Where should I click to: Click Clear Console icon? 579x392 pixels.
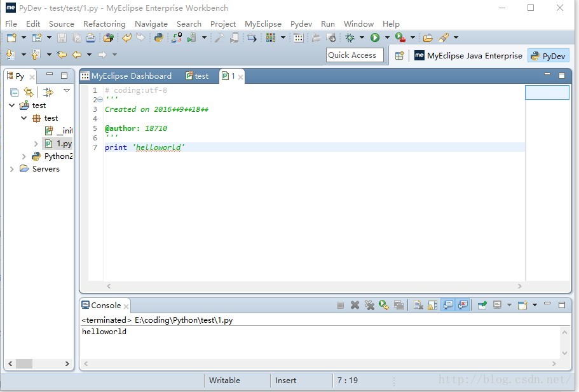[x=418, y=306]
